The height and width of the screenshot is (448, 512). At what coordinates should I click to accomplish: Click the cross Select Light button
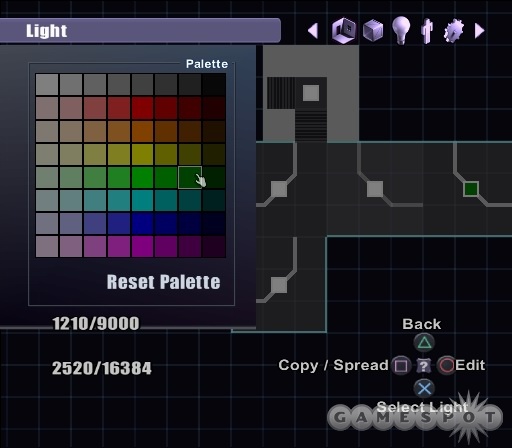(x=424, y=389)
